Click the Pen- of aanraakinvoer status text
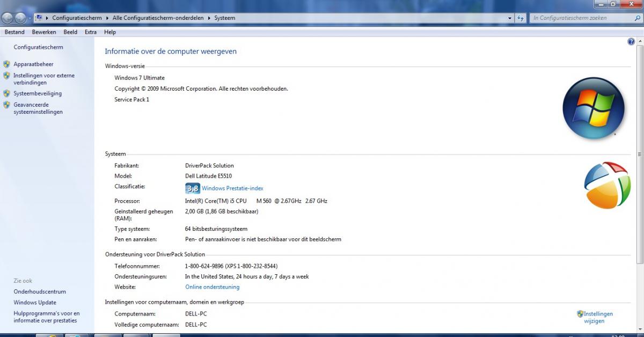 pos(263,239)
